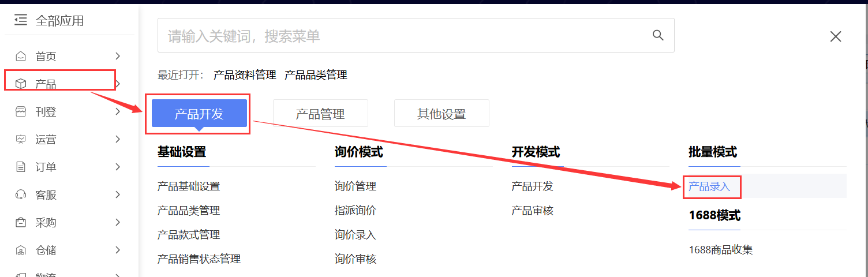Select the 产品开发 tab
This screenshot has height=277, width=868.
point(199,114)
